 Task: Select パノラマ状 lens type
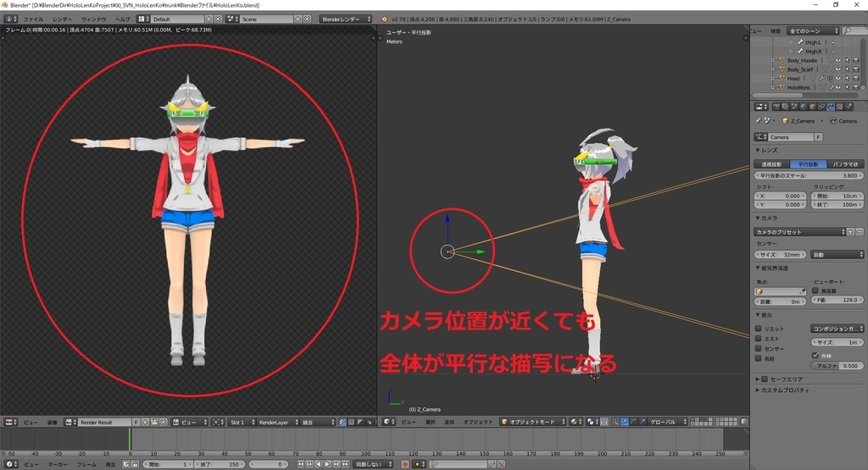pyautogui.click(x=845, y=164)
